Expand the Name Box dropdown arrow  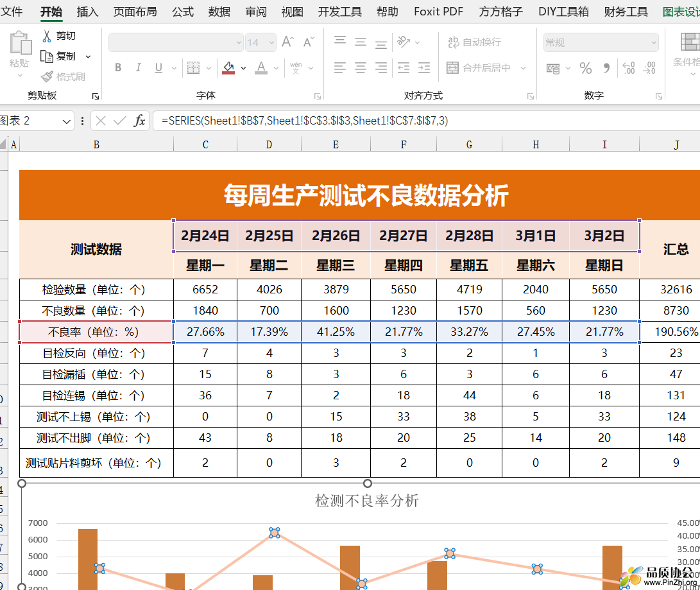67,121
